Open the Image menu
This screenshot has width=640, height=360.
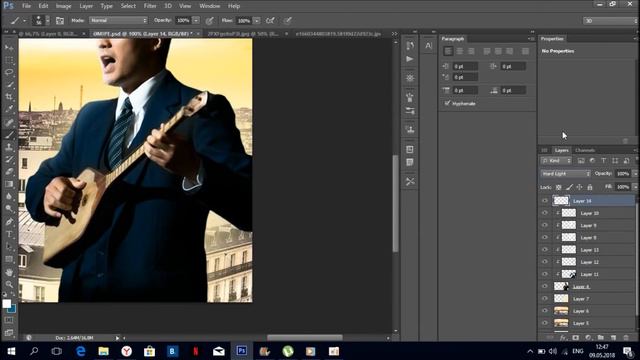[63, 6]
